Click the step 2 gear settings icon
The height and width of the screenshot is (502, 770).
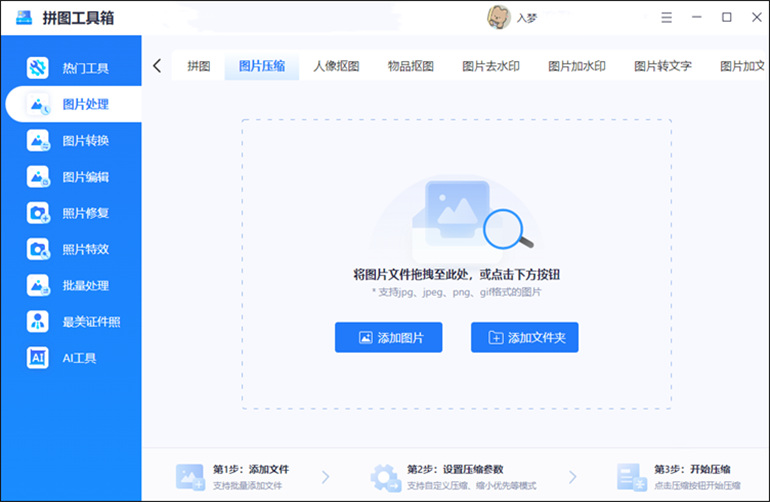[x=385, y=477]
